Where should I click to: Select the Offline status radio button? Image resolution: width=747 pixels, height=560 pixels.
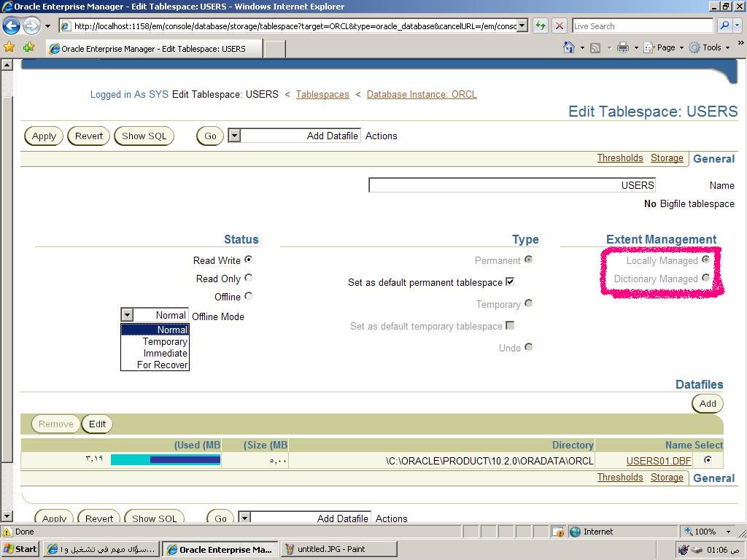[249, 296]
